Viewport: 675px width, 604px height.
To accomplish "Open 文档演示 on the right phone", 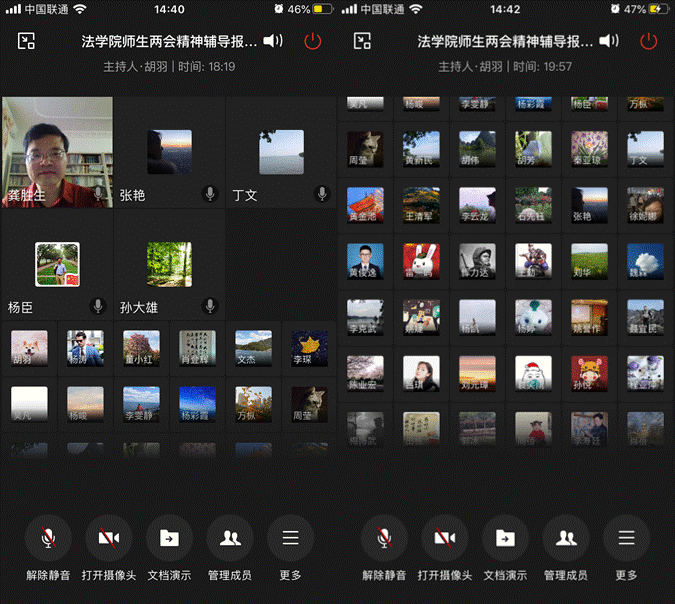I will click(x=505, y=538).
